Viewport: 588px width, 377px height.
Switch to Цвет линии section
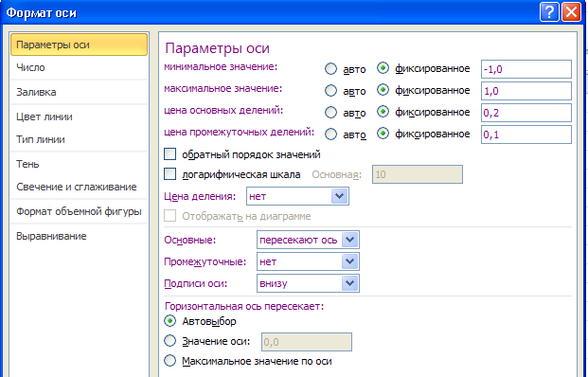[x=80, y=117]
